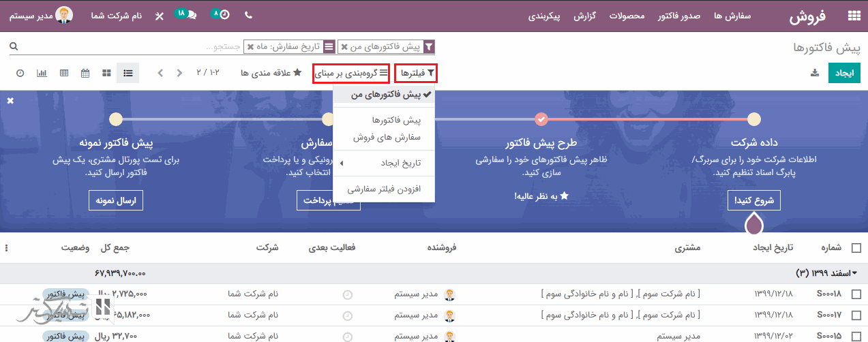868x342 pixels.
Task: Open the activity clock view
Action: tap(20, 73)
